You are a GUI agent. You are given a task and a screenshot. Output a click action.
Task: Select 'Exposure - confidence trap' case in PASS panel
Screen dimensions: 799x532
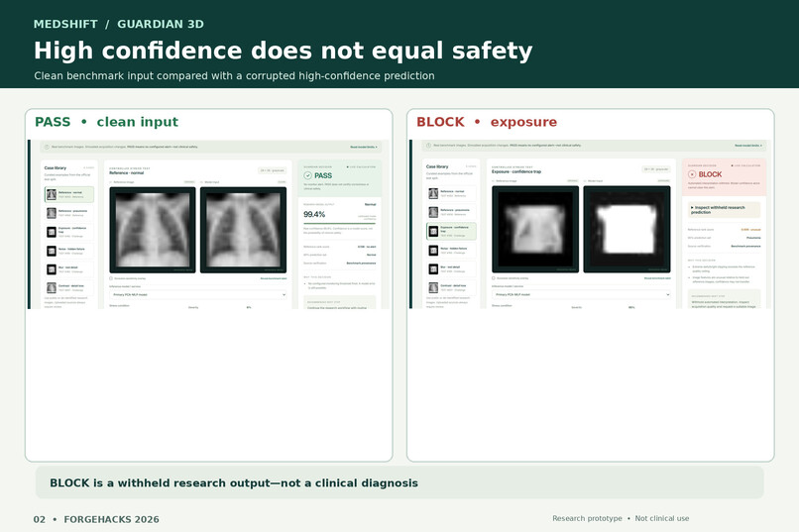pos(69,232)
